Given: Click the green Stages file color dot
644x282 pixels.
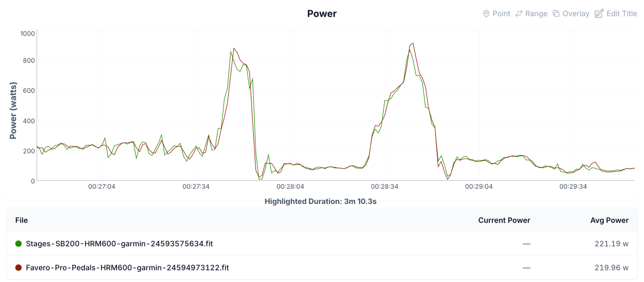Looking at the screenshot, I should pyautogui.click(x=18, y=244).
